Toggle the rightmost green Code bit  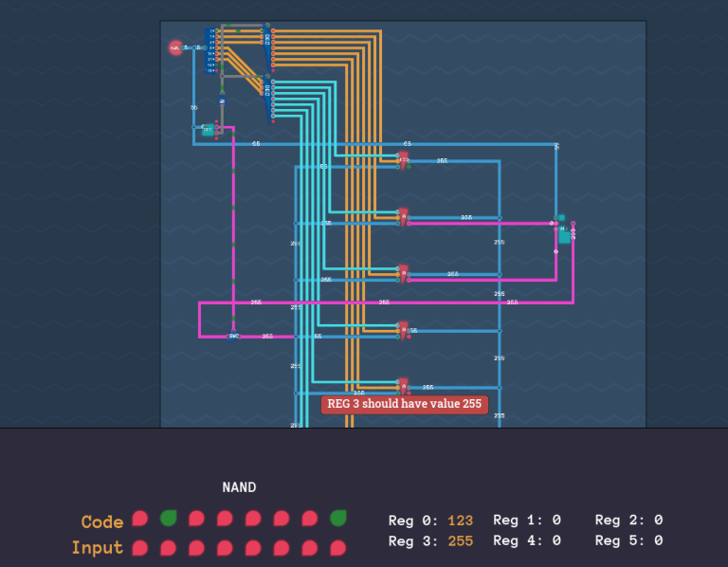(x=338, y=519)
